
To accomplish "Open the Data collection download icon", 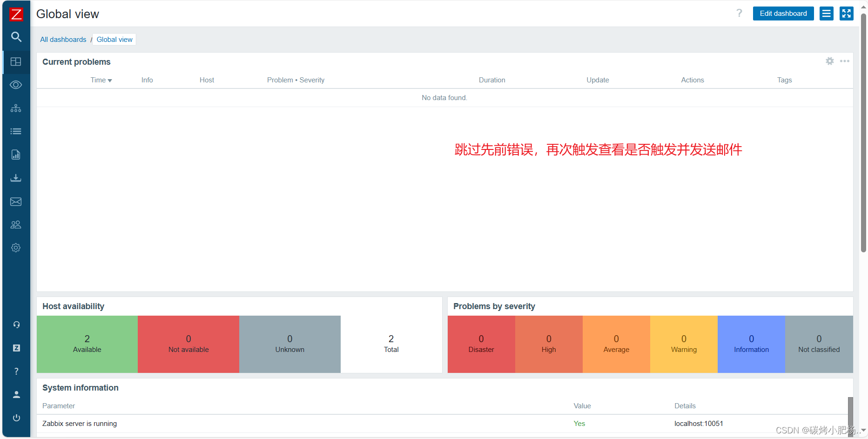I will coord(16,178).
